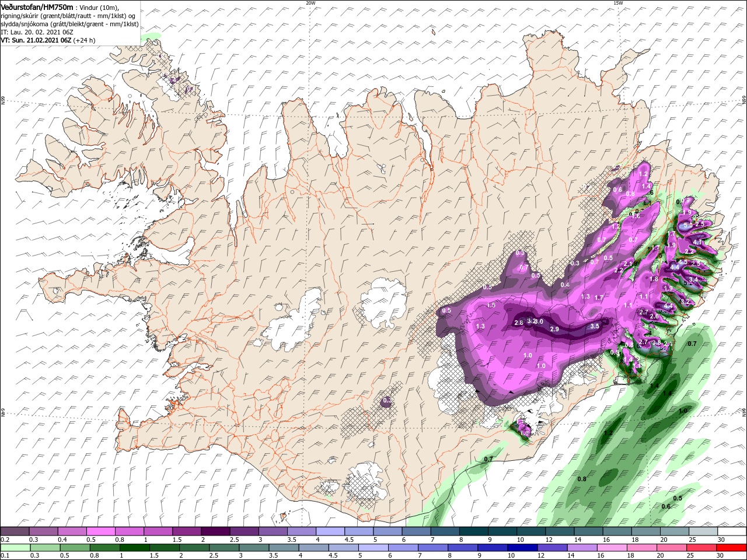Click the 'rigning/skúrir' legend description line
Viewport: 747px width, 560px height.
coord(68,16)
